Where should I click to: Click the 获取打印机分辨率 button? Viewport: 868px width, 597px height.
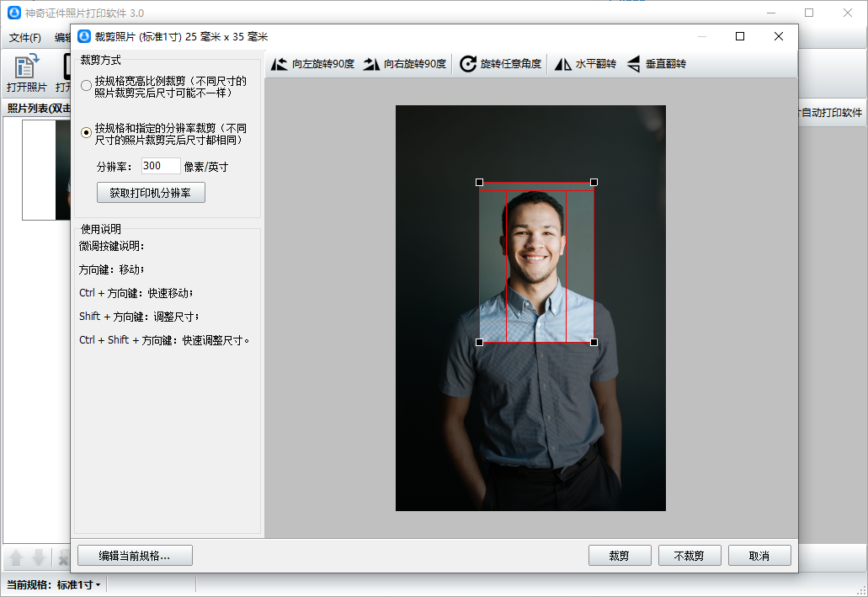[151, 193]
